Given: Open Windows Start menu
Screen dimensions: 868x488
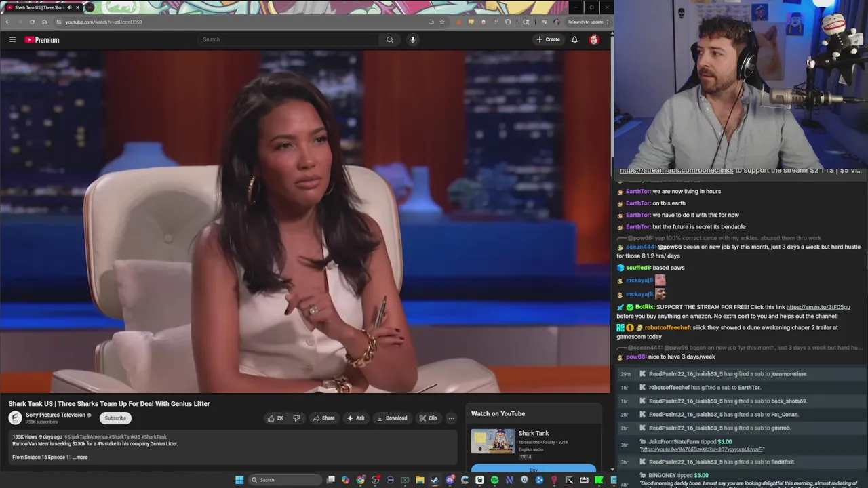Looking at the screenshot, I should coord(239,480).
